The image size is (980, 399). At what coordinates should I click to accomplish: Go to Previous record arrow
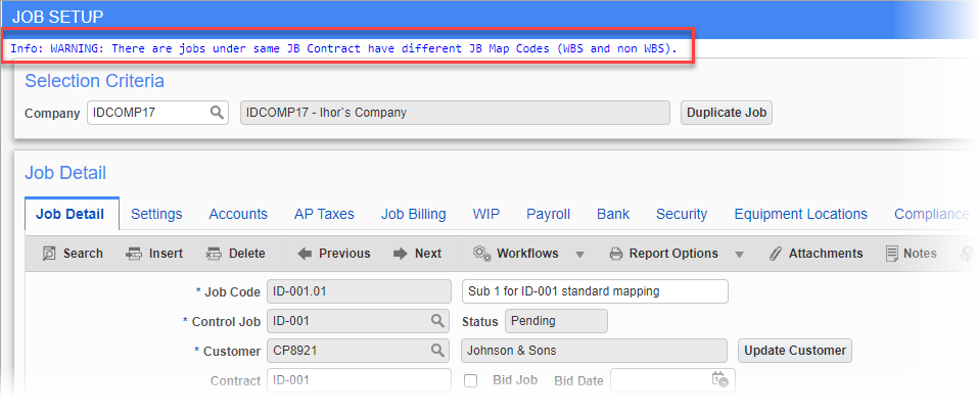click(304, 254)
